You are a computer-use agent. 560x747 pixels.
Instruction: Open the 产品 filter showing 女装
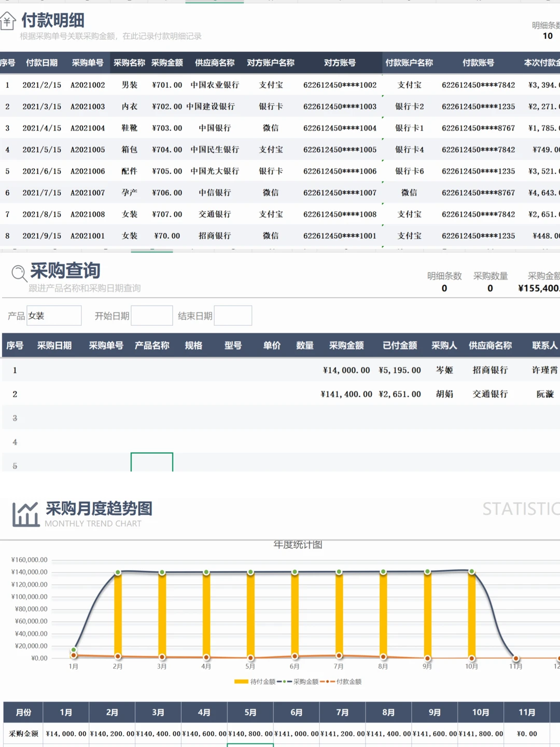click(54, 315)
